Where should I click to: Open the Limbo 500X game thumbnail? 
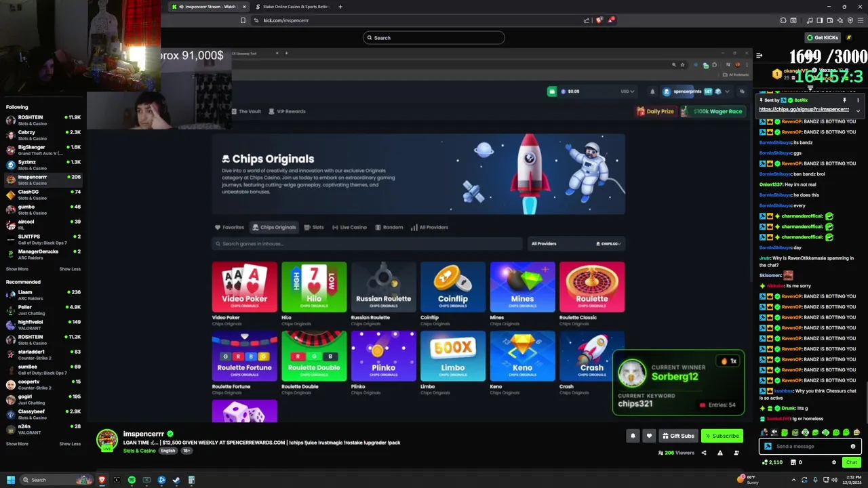(453, 357)
